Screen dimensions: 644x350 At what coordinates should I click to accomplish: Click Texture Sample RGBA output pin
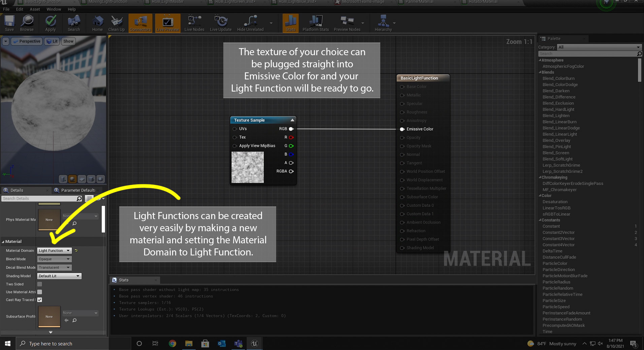(291, 171)
